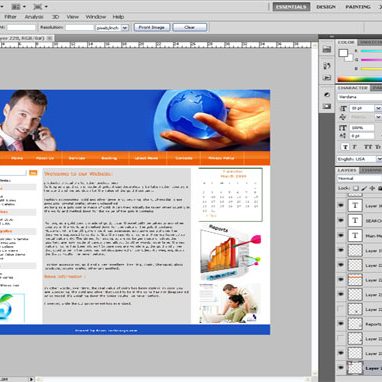The width and height of the screenshot is (382, 382).
Task: Open the pixels/inch resolution unit dropdown
Action: (x=112, y=28)
